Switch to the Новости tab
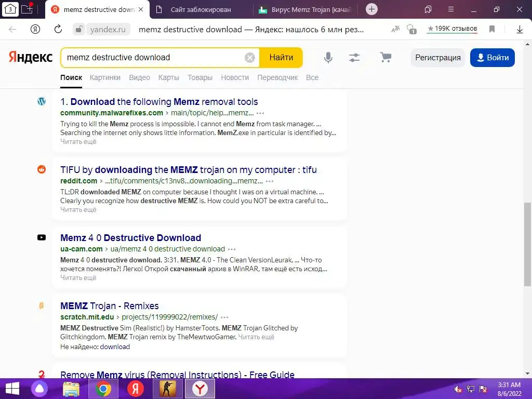The height and width of the screenshot is (399, 532). 235,78
